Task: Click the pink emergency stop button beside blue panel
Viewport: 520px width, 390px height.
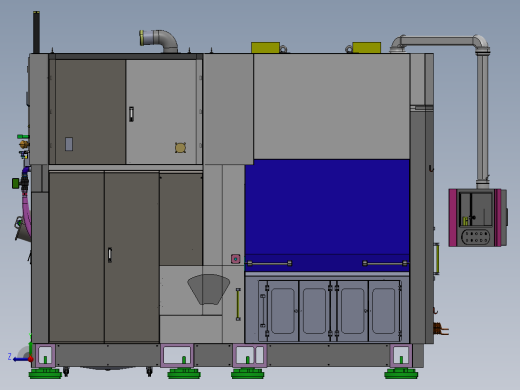Action: click(x=236, y=259)
